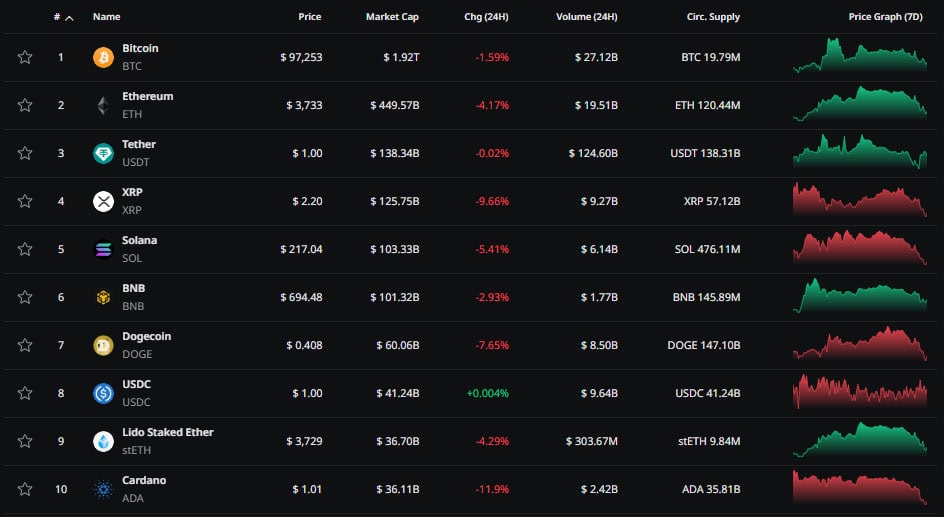Image resolution: width=944 pixels, height=517 pixels.
Task: Click the Volume (24H) column header
Action: click(x=587, y=17)
